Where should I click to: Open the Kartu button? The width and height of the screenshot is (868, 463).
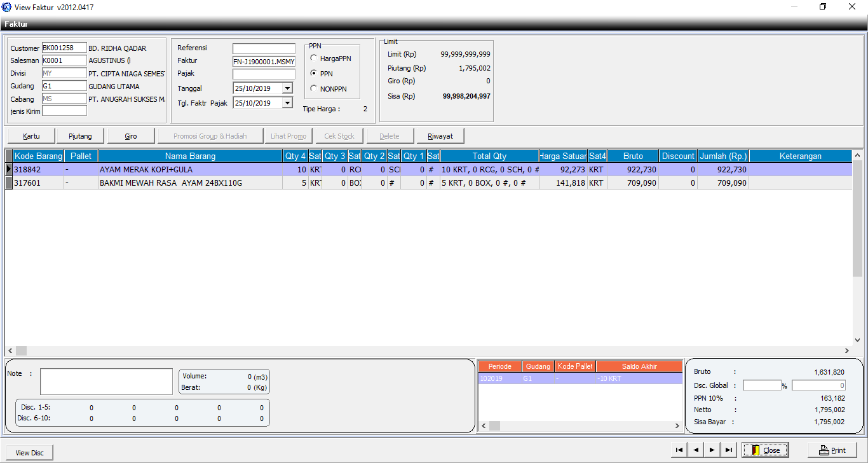(x=31, y=136)
